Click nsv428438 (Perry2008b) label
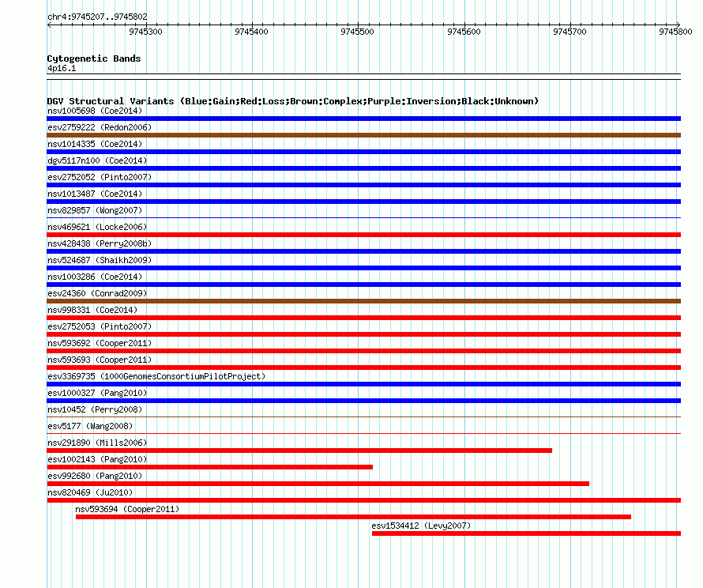This screenshot has width=703, height=588. point(100,243)
